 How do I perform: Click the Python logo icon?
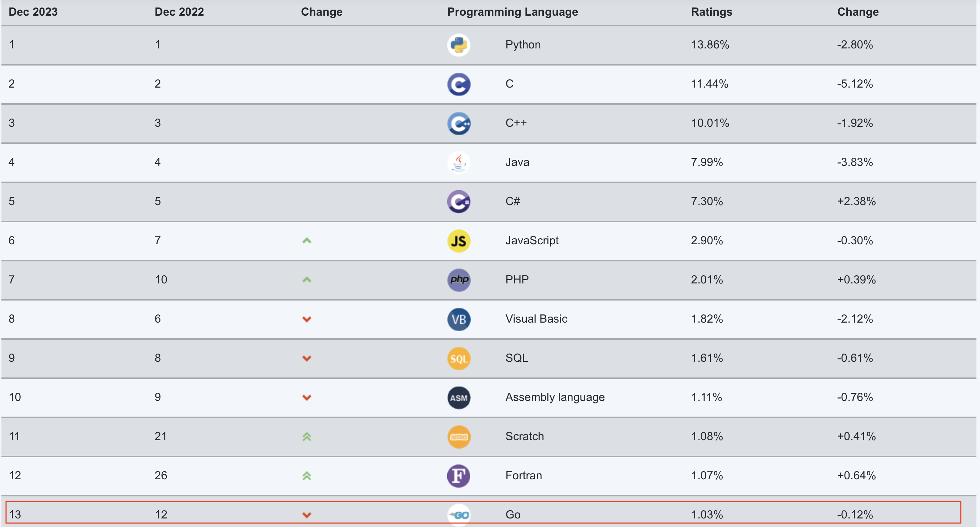(458, 45)
